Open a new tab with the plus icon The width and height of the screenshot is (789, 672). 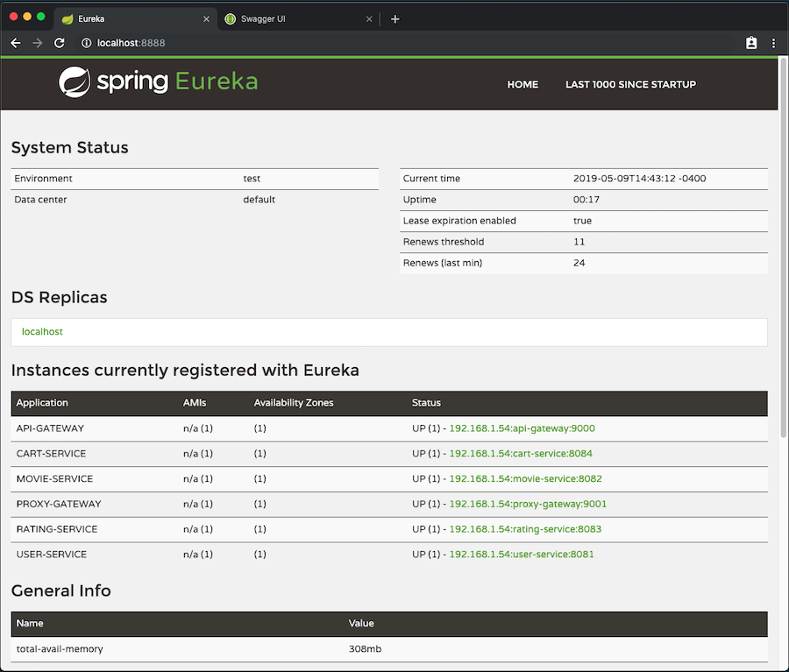point(395,19)
